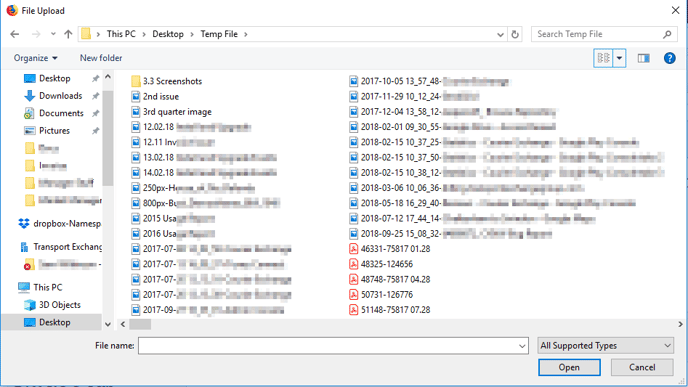Viewport: 688px width, 387px height.
Task: Expand the address bar history dropdown
Action: point(500,34)
